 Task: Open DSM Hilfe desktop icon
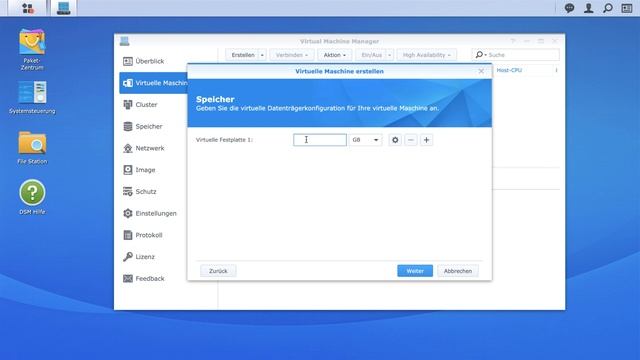pyautogui.click(x=32, y=197)
